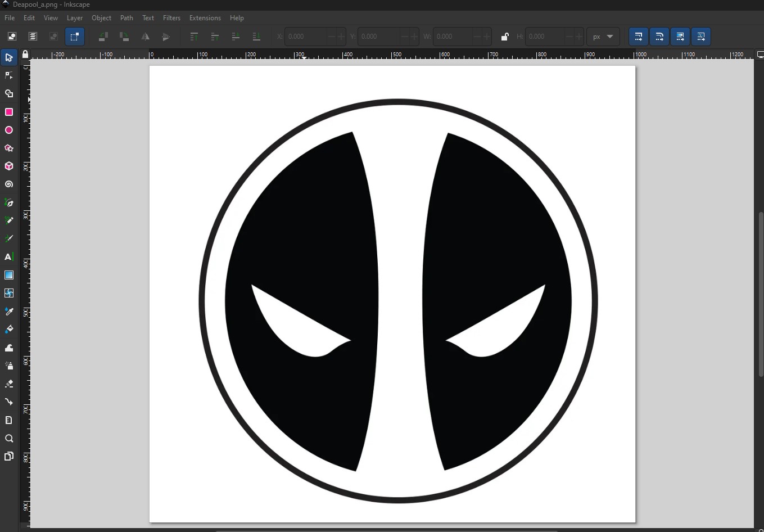
Task: Open the px units dropdown
Action: 603,37
